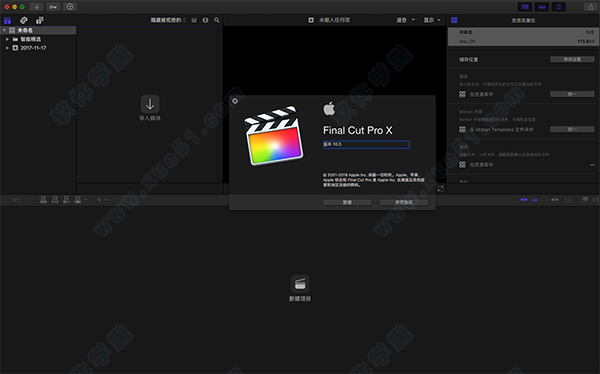Click the Share export icon

click(590, 7)
